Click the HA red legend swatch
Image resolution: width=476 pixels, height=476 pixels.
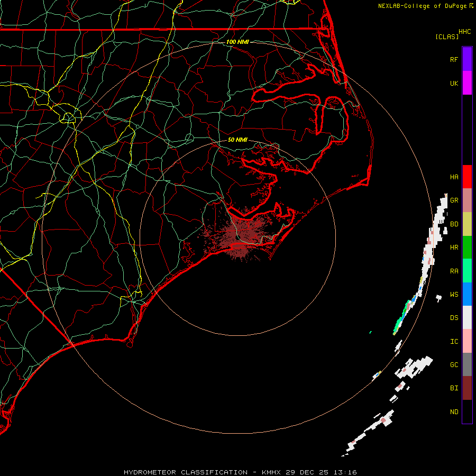pos(467,177)
